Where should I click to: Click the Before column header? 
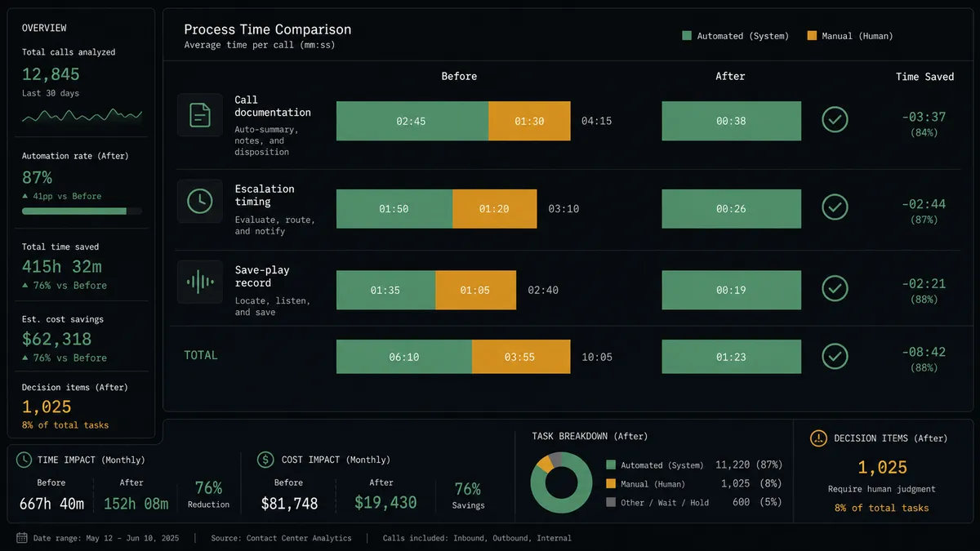coord(459,76)
